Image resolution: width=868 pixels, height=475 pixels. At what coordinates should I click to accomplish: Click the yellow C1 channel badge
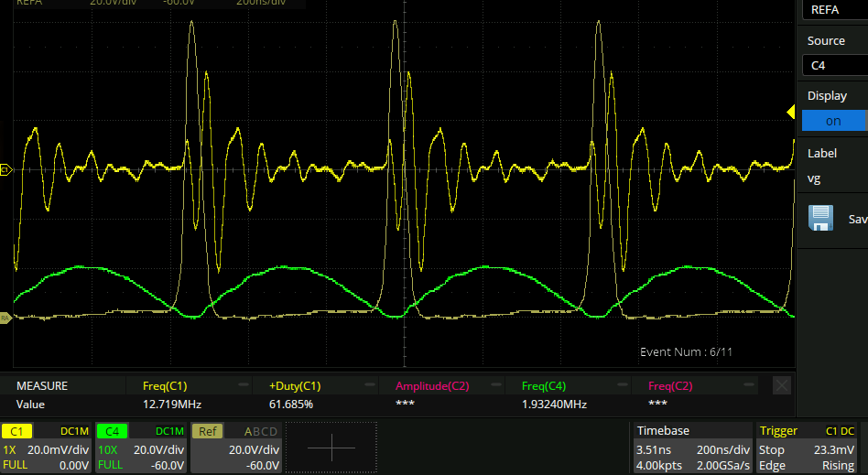pyautogui.click(x=16, y=431)
